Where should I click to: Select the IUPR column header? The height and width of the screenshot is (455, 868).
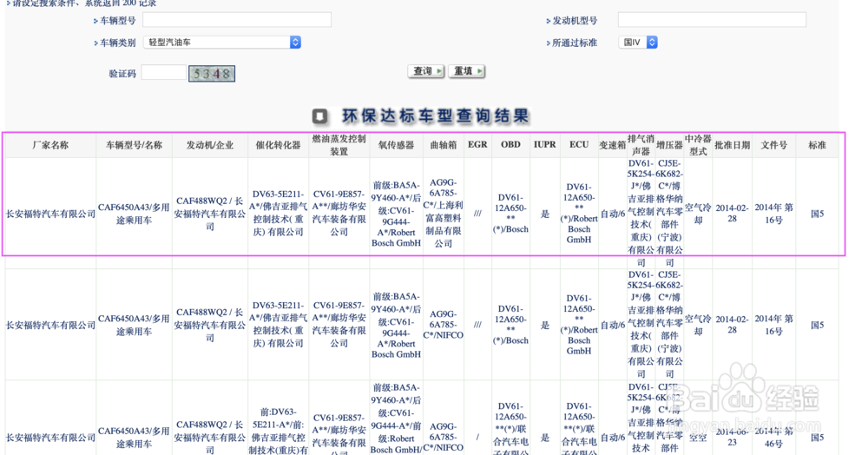[545, 144]
